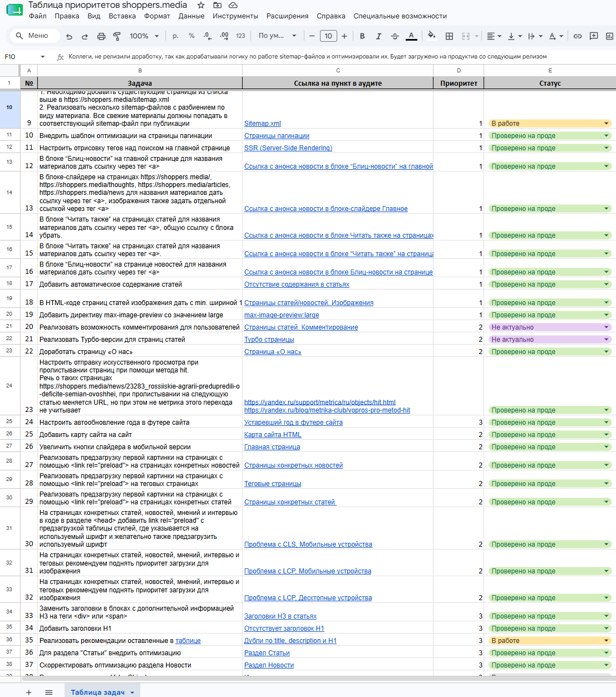Show the all sheets list

(x=49, y=692)
